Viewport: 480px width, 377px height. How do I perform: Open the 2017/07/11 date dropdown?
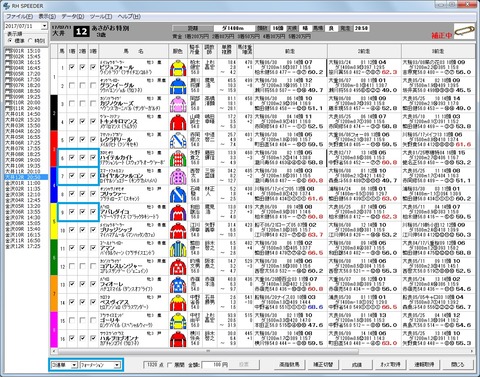(44, 26)
